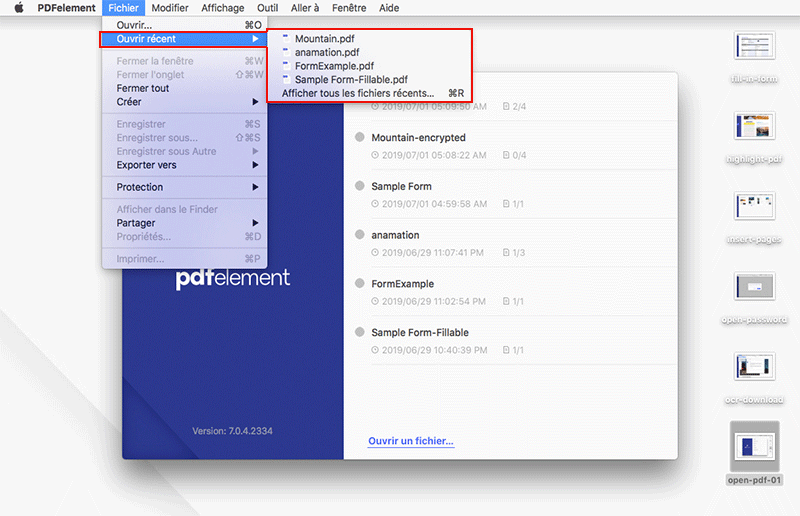The height and width of the screenshot is (516, 800).
Task: Open the PDFelement application menu
Action: [x=66, y=8]
